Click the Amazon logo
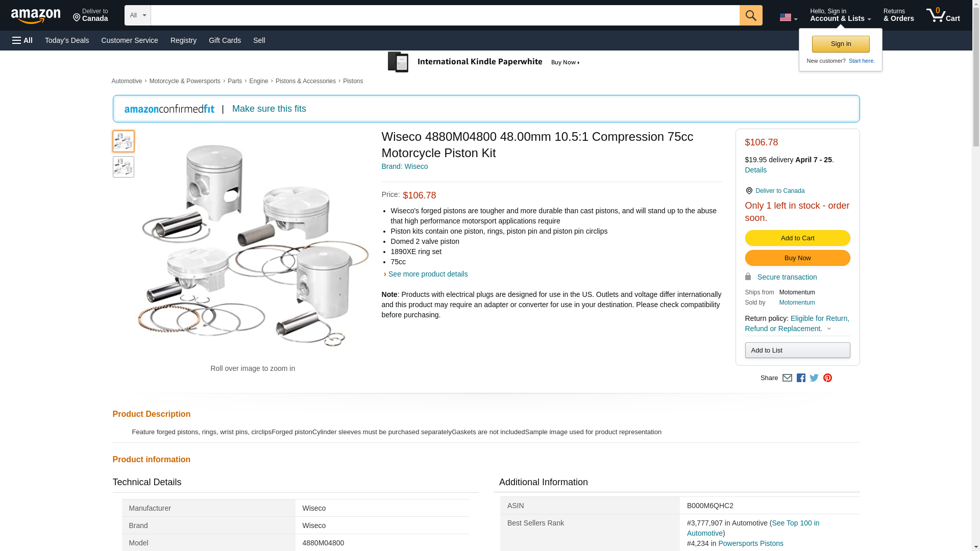The image size is (980, 551). point(36,16)
